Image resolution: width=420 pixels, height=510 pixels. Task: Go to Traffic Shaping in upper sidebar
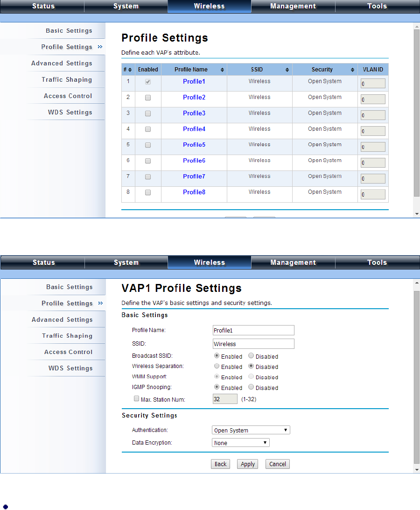click(x=67, y=79)
